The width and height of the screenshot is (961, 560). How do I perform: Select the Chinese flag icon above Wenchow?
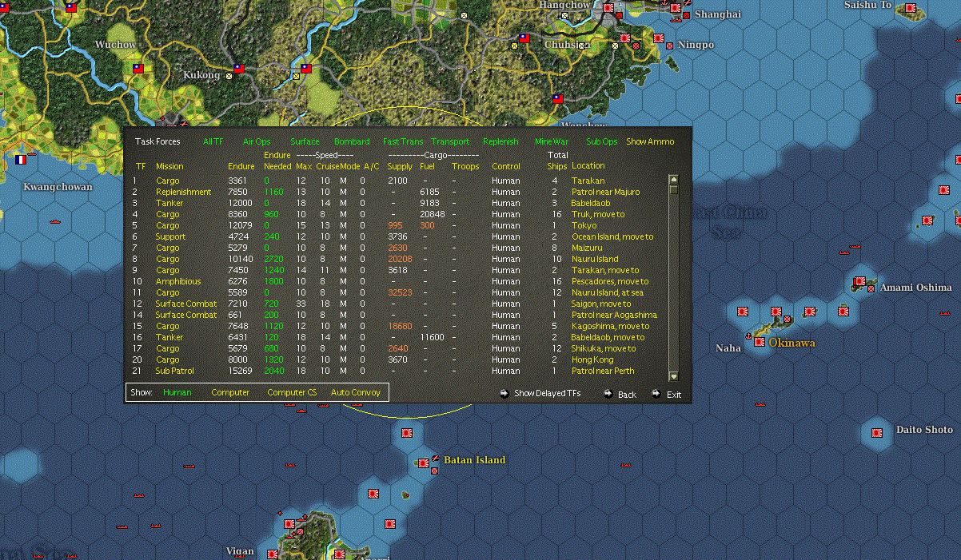pyautogui.click(x=558, y=99)
